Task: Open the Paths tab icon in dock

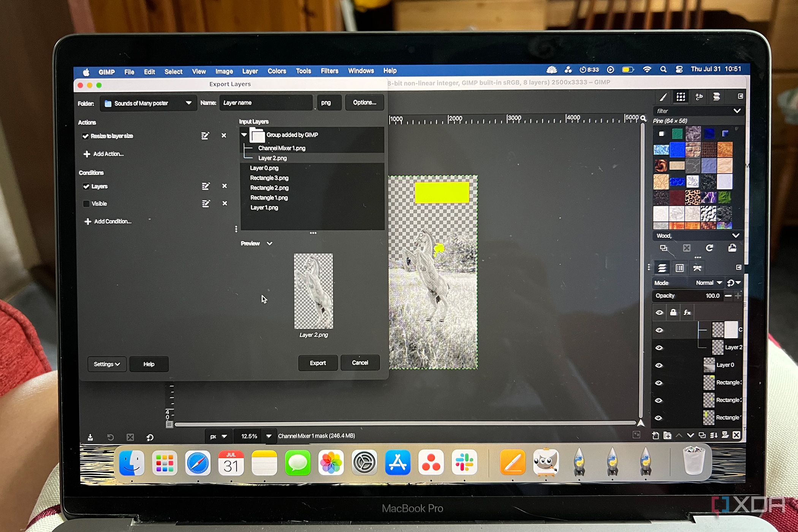Action: click(x=697, y=268)
